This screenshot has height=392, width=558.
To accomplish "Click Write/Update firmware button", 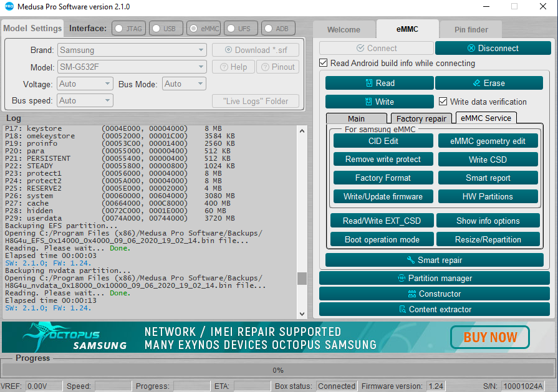I will 383,196.
